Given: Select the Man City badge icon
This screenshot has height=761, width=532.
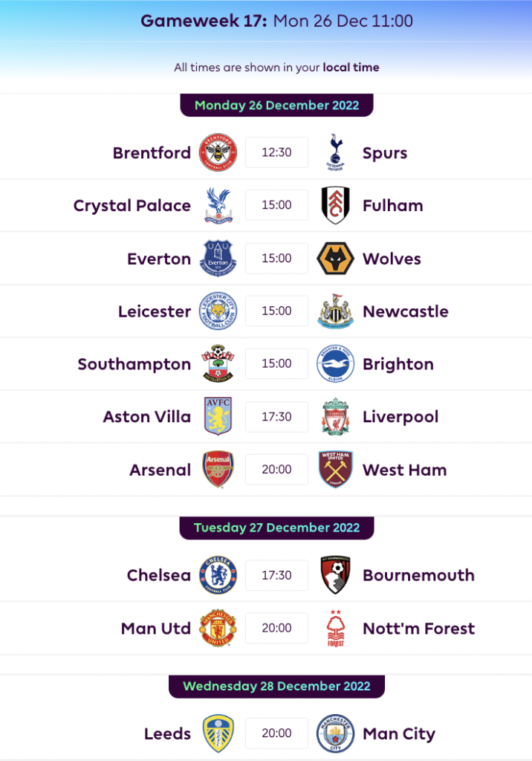Looking at the screenshot, I should tap(335, 733).
